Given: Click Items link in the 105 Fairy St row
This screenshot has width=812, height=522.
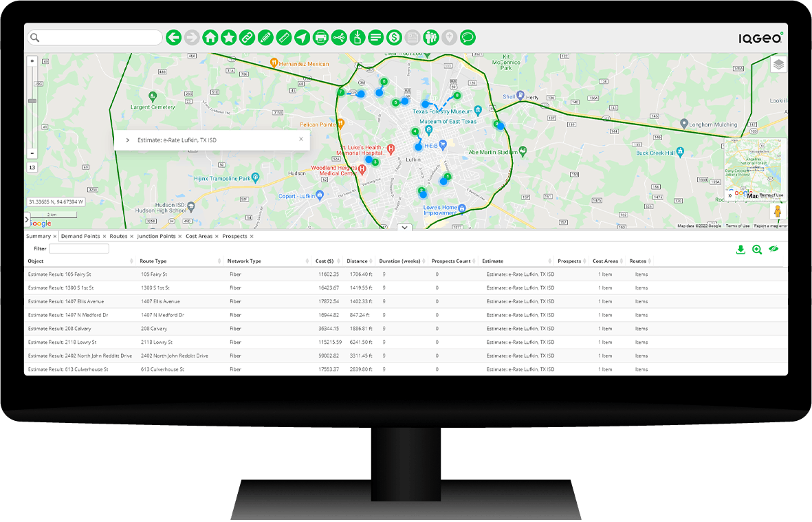Looking at the screenshot, I should pyautogui.click(x=641, y=274).
